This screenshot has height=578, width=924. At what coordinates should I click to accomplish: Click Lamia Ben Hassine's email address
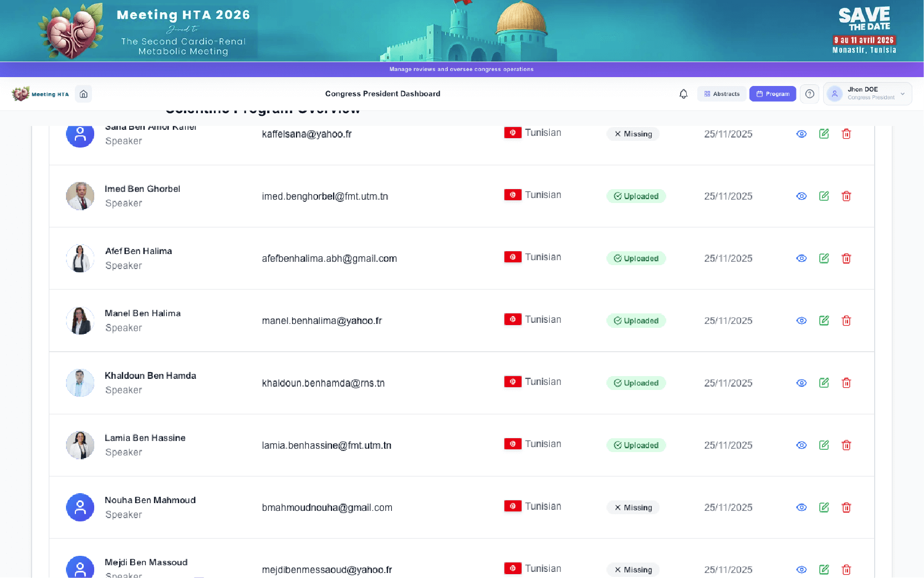coord(327,445)
